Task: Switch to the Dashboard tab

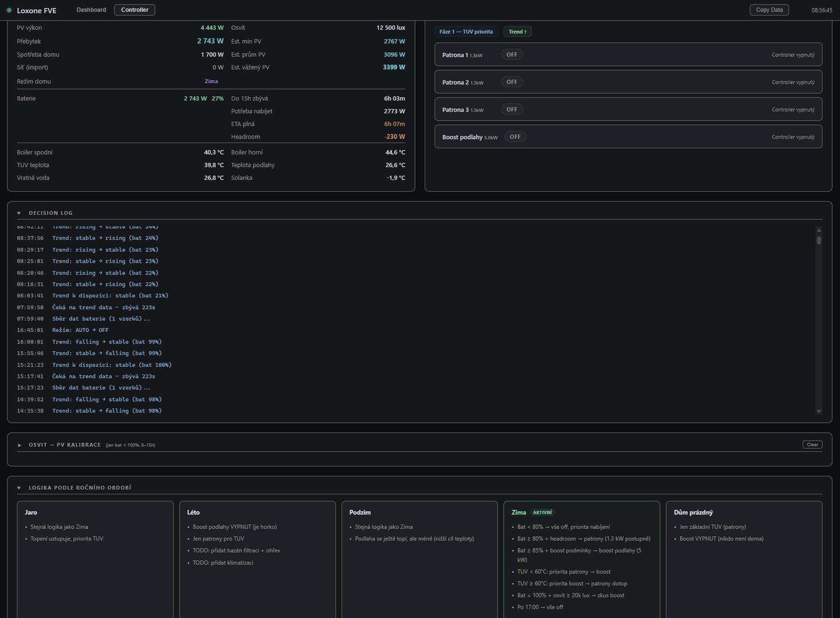Action: click(92, 10)
